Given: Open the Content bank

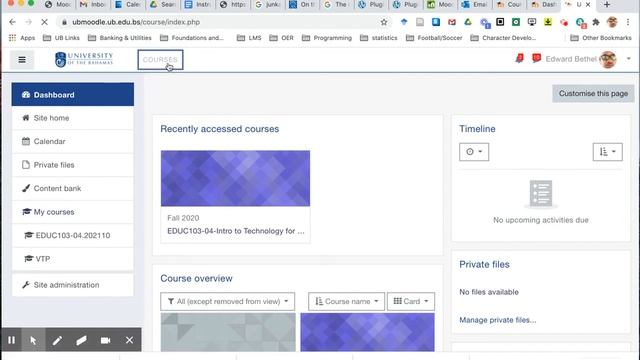Looking at the screenshot, I should click(73, 188).
